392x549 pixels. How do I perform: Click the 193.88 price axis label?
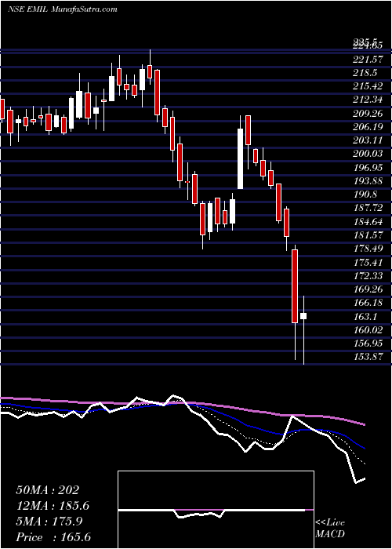tap(368, 180)
